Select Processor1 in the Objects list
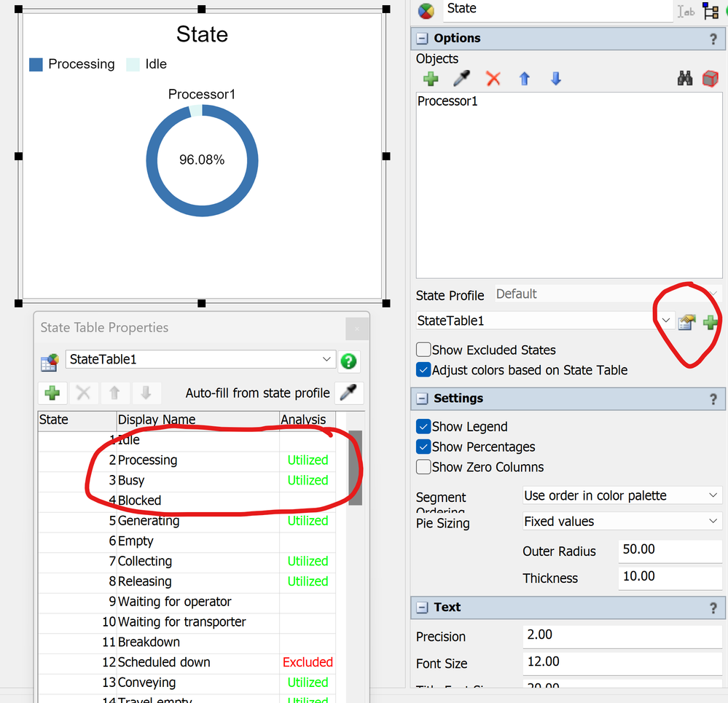The image size is (728, 703). point(447,101)
